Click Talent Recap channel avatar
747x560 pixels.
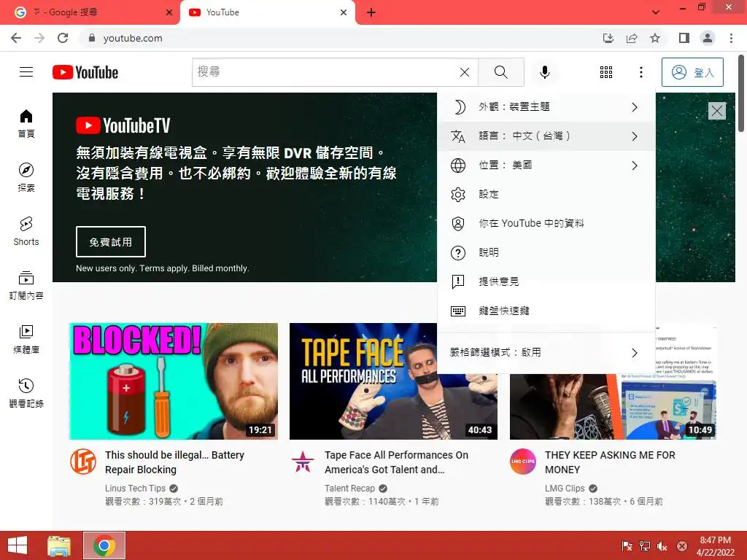coord(303,462)
